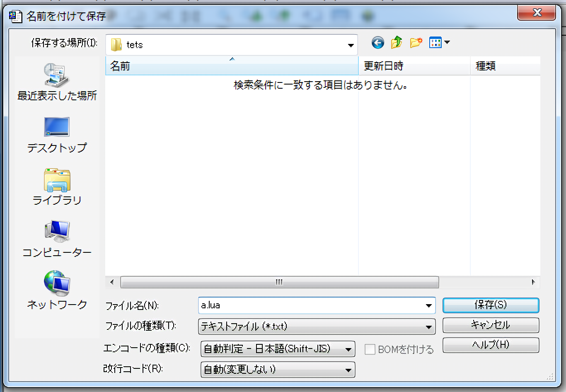Click the back navigation arrow icon

pos(377,43)
